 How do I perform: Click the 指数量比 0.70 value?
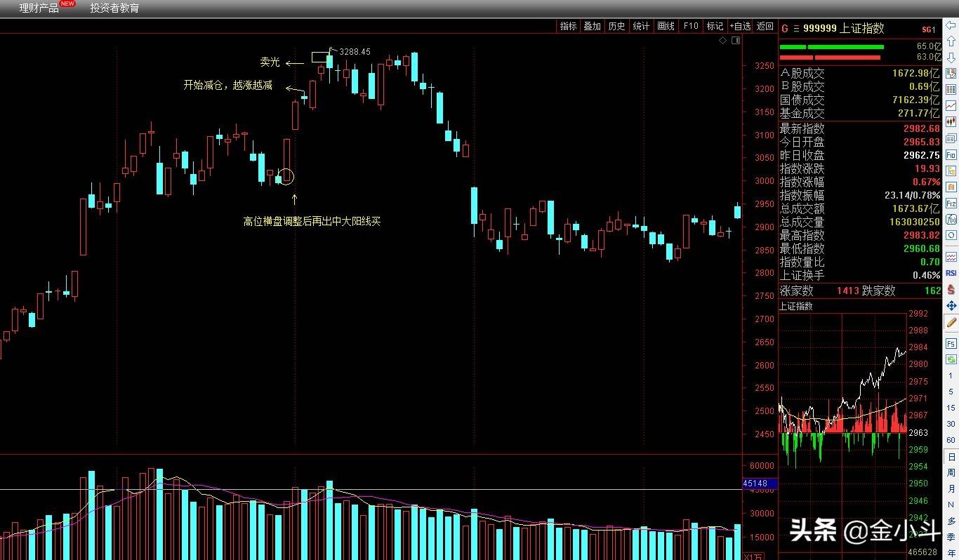[930, 262]
